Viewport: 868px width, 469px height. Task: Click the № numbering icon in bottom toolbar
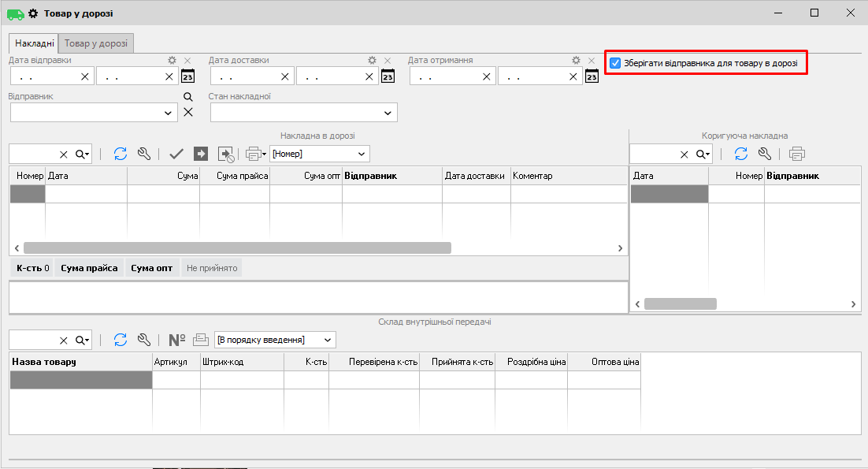click(x=177, y=340)
